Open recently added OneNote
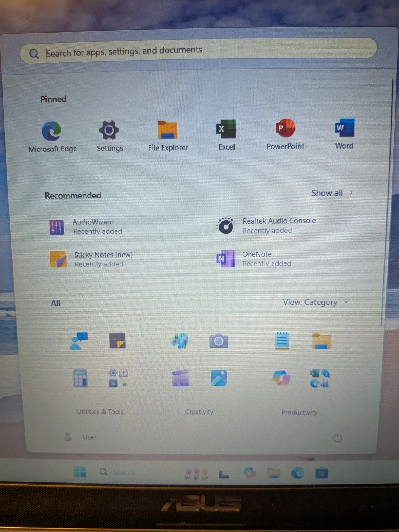Image resolution: width=399 pixels, height=532 pixels. click(254, 259)
